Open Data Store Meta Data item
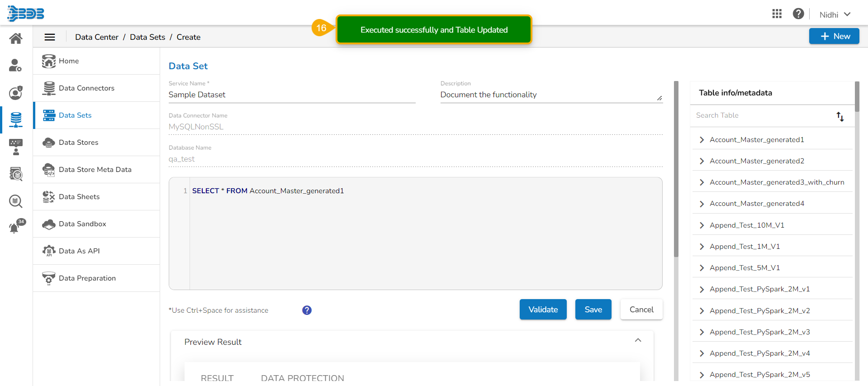This screenshot has height=386, width=868. click(96, 170)
